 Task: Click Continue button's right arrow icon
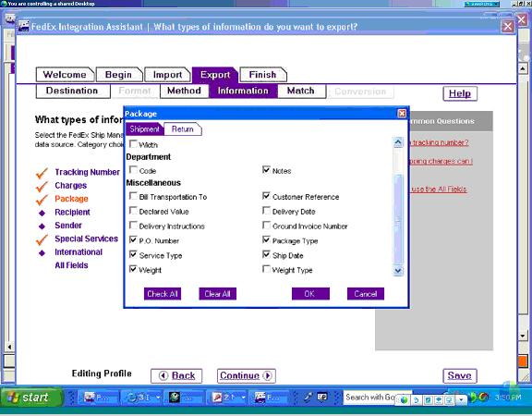[267, 375]
